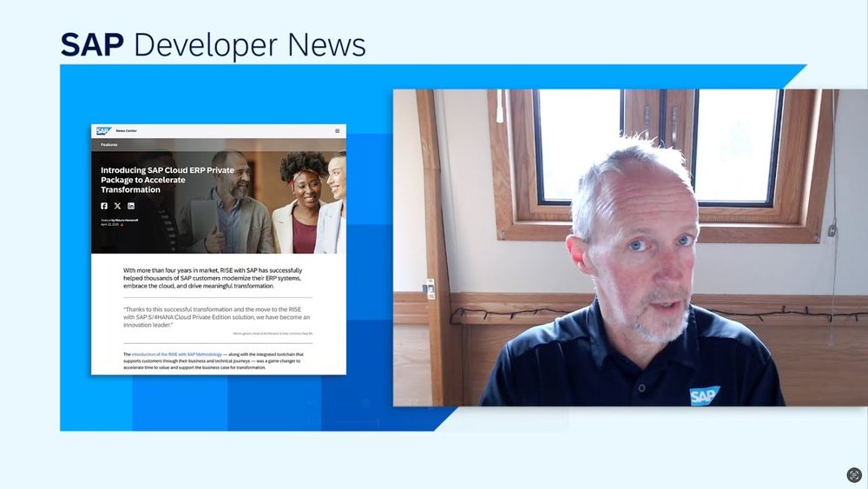Click the "With more than four years in market" paragraph
The width and height of the screenshot is (868, 489).
[214, 278]
